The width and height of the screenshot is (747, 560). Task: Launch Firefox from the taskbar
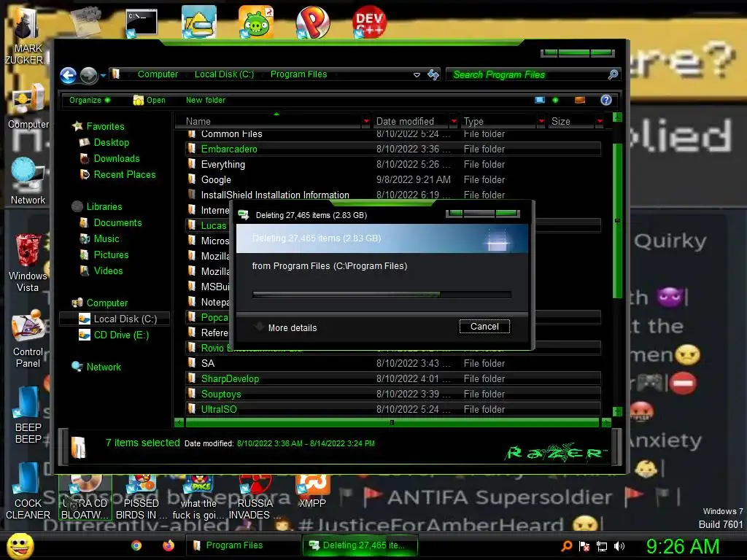click(169, 545)
